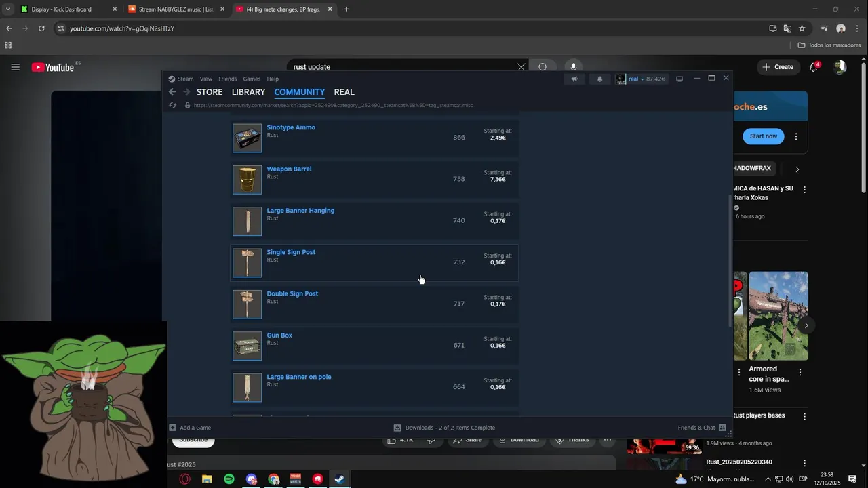
Task: Clear the YouTube search box
Action: point(521,67)
